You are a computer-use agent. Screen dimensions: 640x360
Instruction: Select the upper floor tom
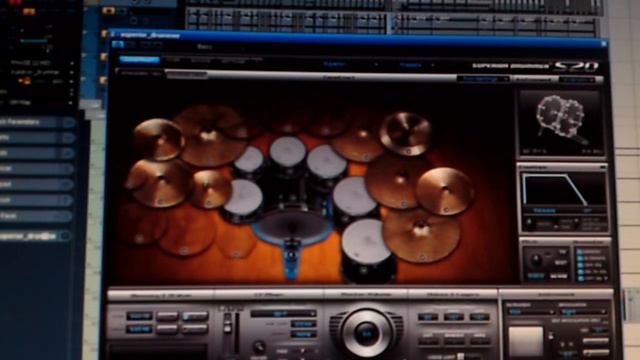click(x=353, y=197)
